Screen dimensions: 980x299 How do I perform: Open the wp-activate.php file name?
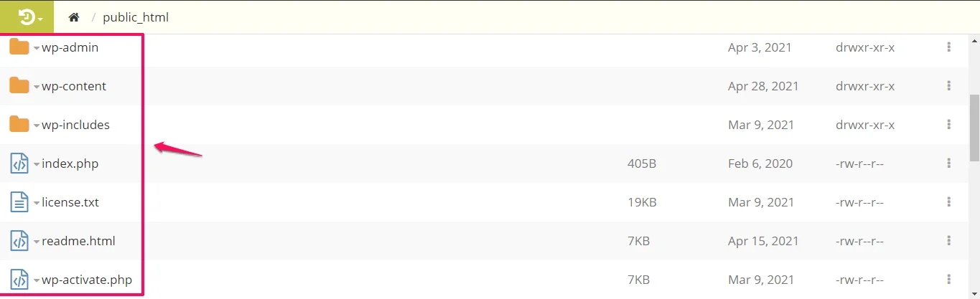coord(87,280)
